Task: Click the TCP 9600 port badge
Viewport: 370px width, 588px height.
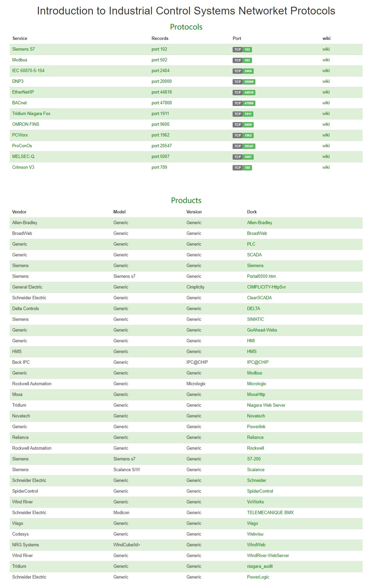Action: tap(243, 125)
